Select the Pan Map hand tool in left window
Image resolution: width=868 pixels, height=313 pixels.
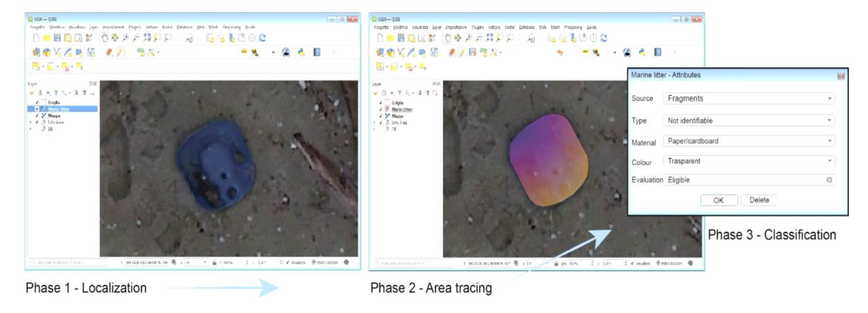[105, 38]
